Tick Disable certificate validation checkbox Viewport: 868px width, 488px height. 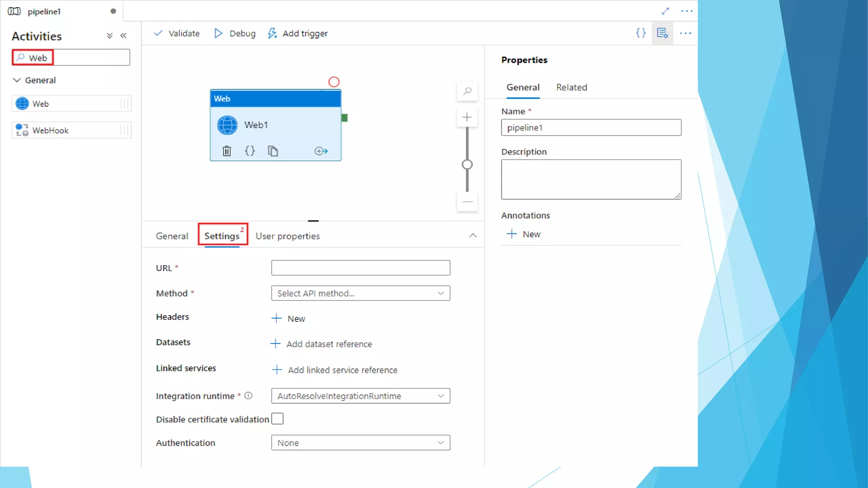[278, 419]
